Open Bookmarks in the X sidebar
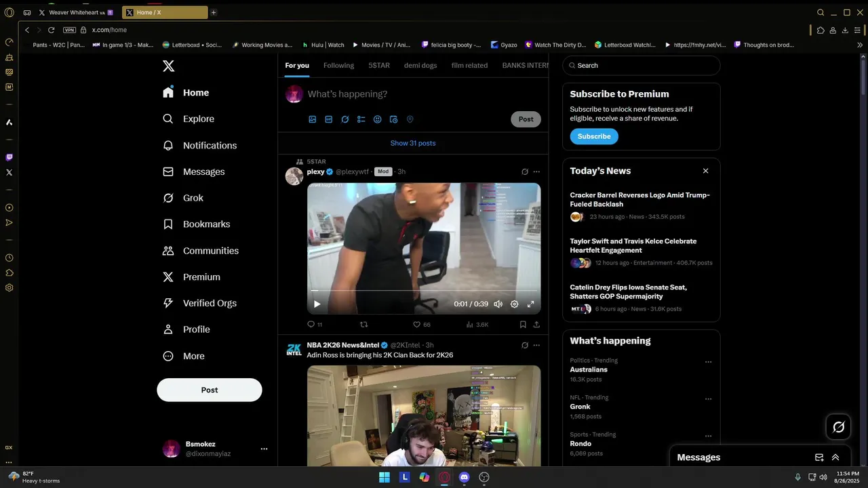Viewport: 868px width, 488px height. pyautogui.click(x=197, y=224)
